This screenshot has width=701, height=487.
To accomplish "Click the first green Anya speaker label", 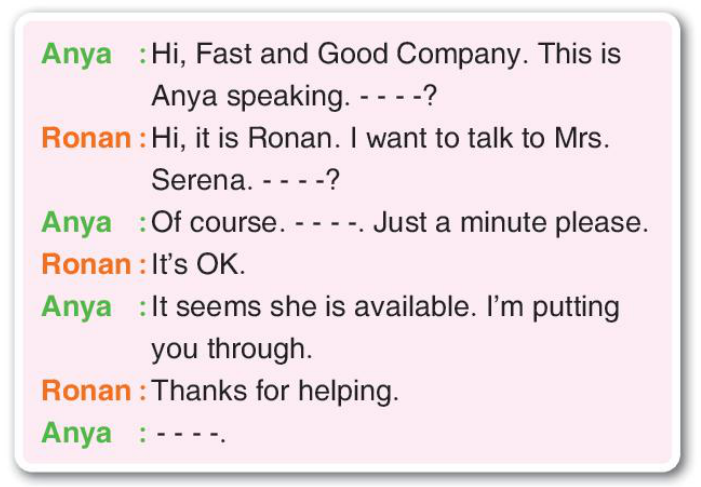I will pos(76,55).
